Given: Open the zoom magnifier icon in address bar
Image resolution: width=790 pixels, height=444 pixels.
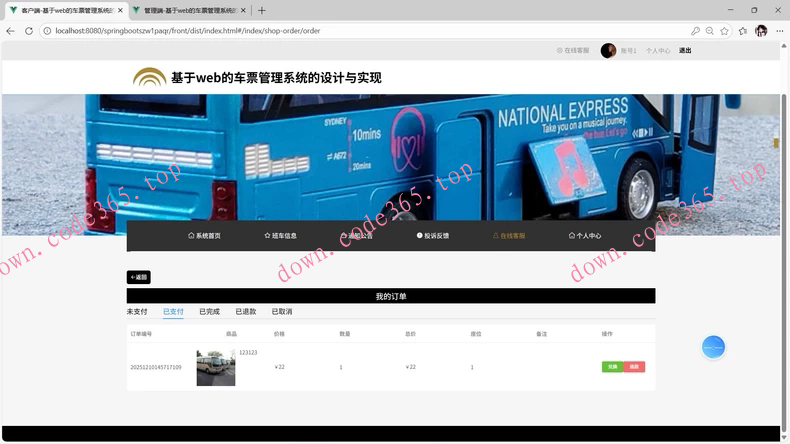Looking at the screenshot, I should 710,31.
